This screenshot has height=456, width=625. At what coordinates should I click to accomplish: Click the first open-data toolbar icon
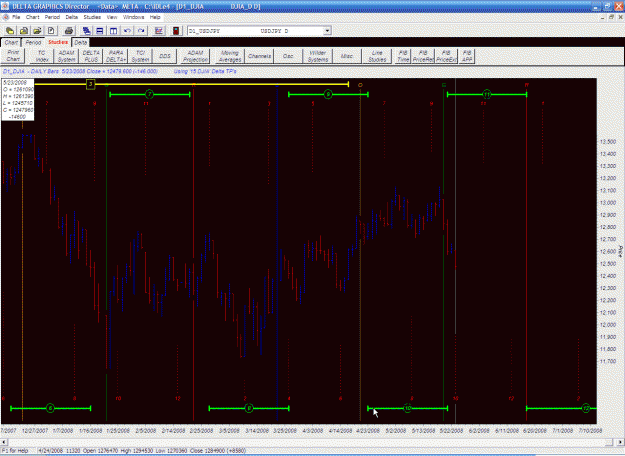click(10, 31)
